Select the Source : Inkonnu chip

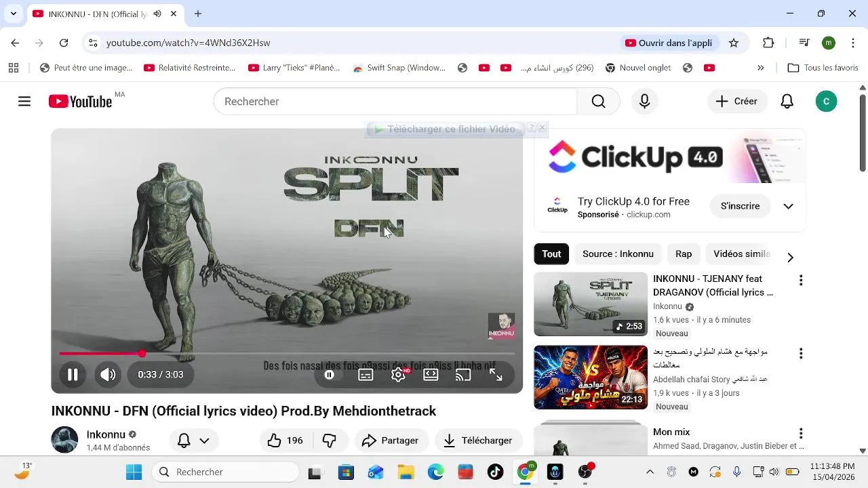618,254
